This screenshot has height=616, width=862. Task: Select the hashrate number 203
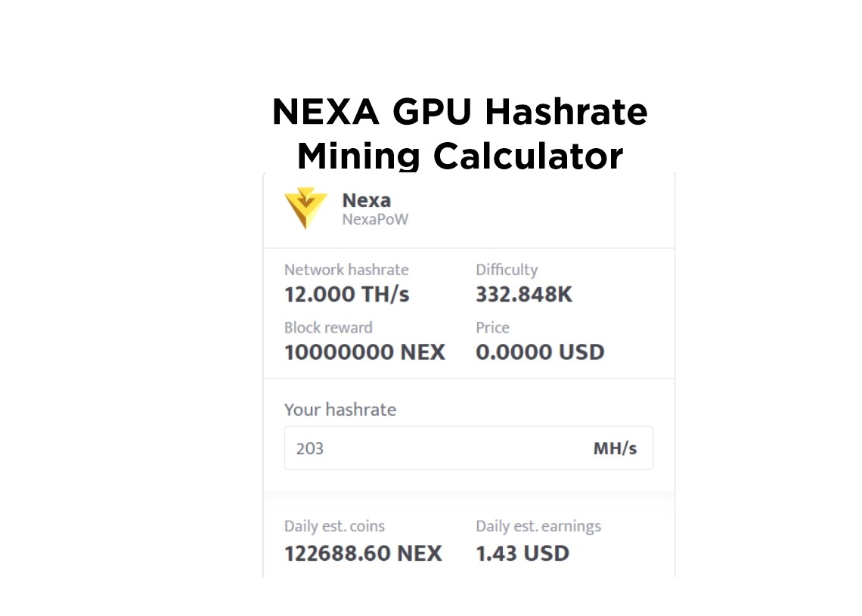coord(306,447)
